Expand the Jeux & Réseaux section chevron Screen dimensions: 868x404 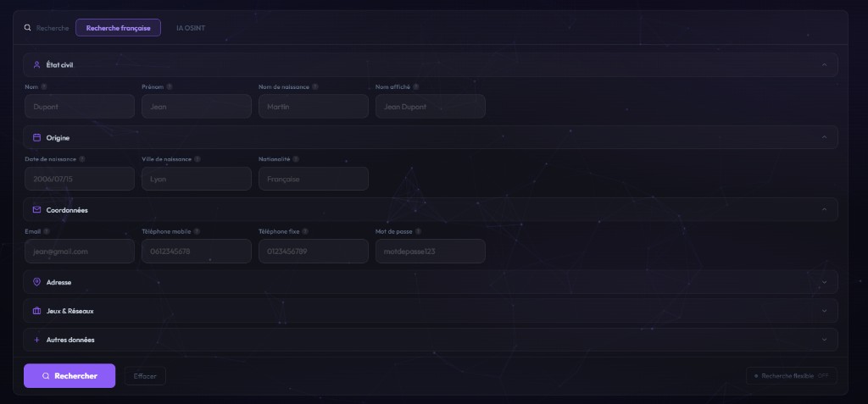pyautogui.click(x=824, y=311)
